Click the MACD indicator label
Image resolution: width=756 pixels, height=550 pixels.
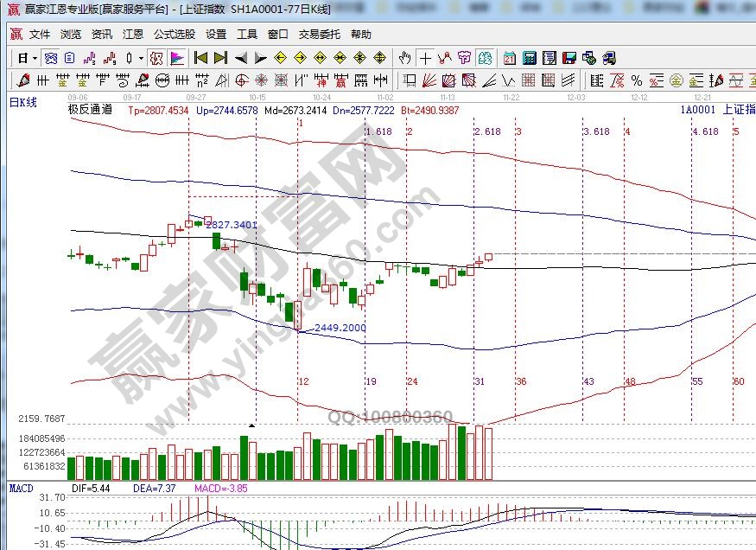click(x=21, y=489)
